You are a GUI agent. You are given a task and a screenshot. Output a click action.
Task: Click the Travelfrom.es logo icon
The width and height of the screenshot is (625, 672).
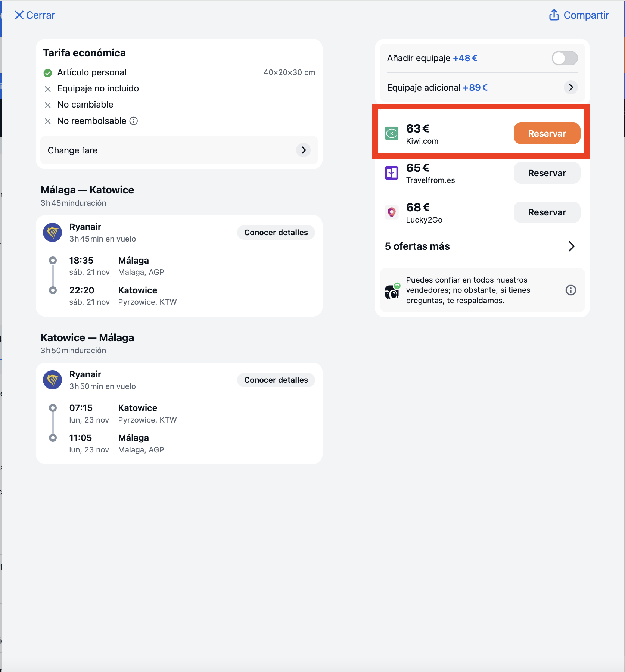click(392, 173)
